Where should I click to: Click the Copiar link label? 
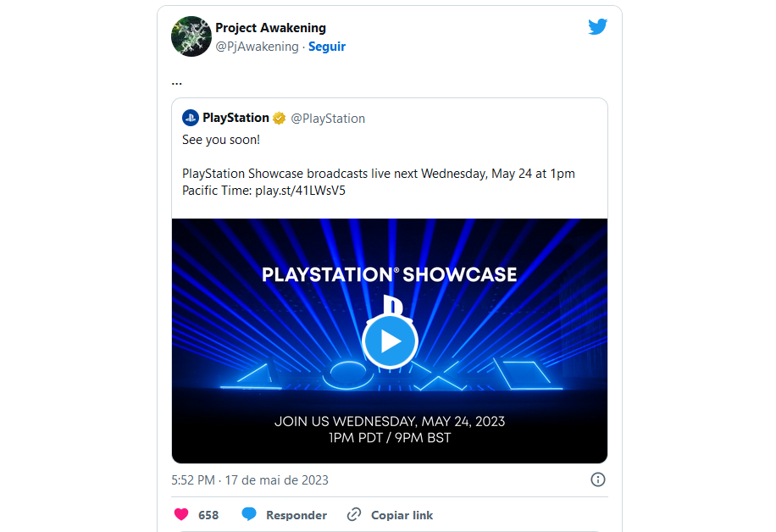[402, 515]
